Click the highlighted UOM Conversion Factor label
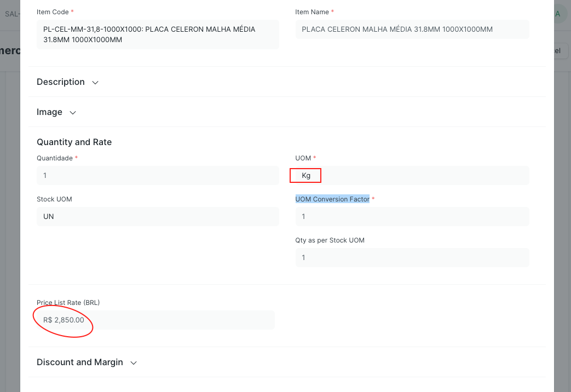This screenshot has height=392, width=571. [331, 199]
